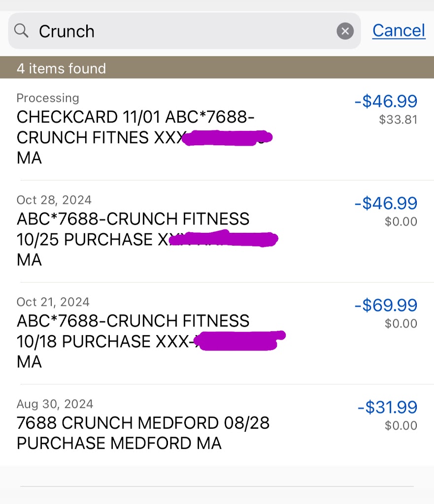The height and width of the screenshot is (504, 434).
Task: Tap the $0.00 balance under -$31.99
Action: [401, 425]
